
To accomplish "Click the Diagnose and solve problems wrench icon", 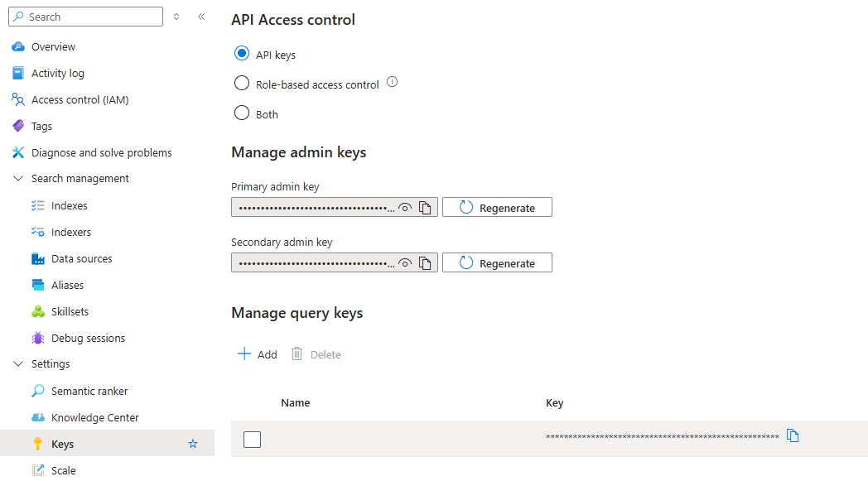I will pyautogui.click(x=18, y=153).
